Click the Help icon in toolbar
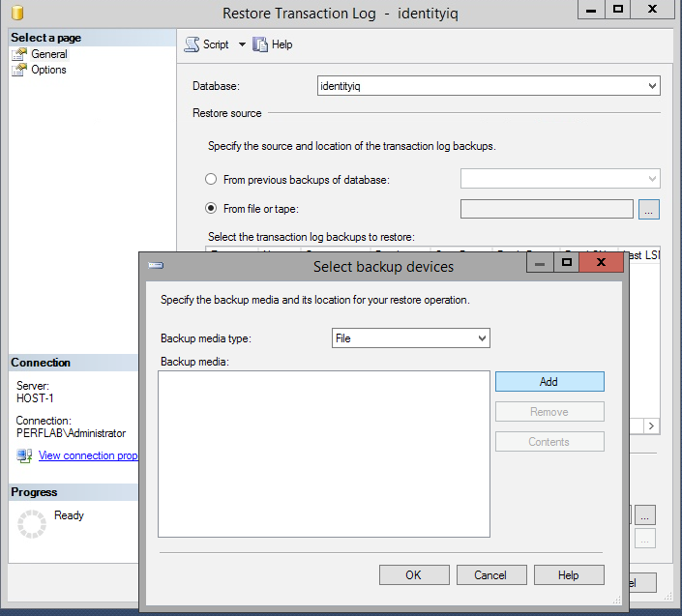682x616 pixels. tap(260, 44)
